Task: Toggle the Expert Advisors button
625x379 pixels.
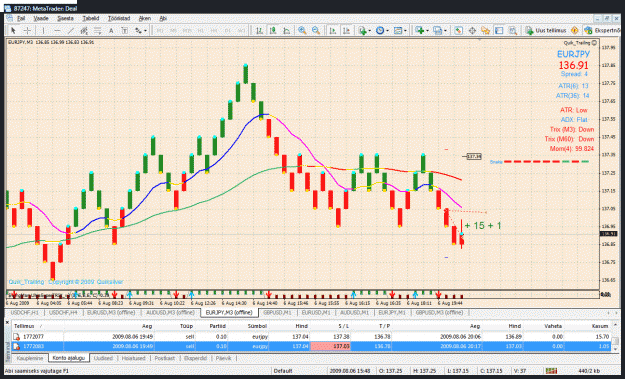Action: pos(602,30)
